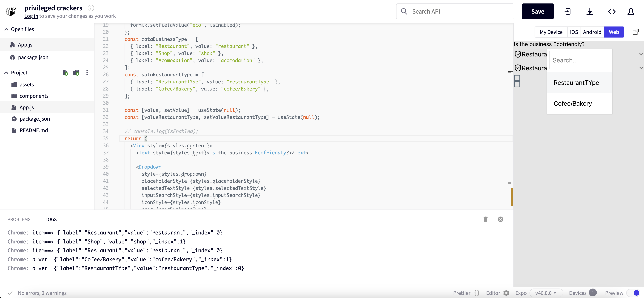The image size is (644, 298).
Task: Click the Devices label in status bar
Action: [x=578, y=293]
